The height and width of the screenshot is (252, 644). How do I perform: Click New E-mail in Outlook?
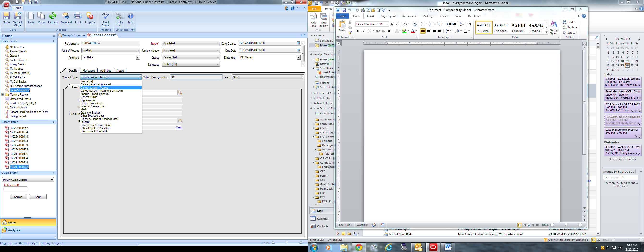click(x=314, y=20)
